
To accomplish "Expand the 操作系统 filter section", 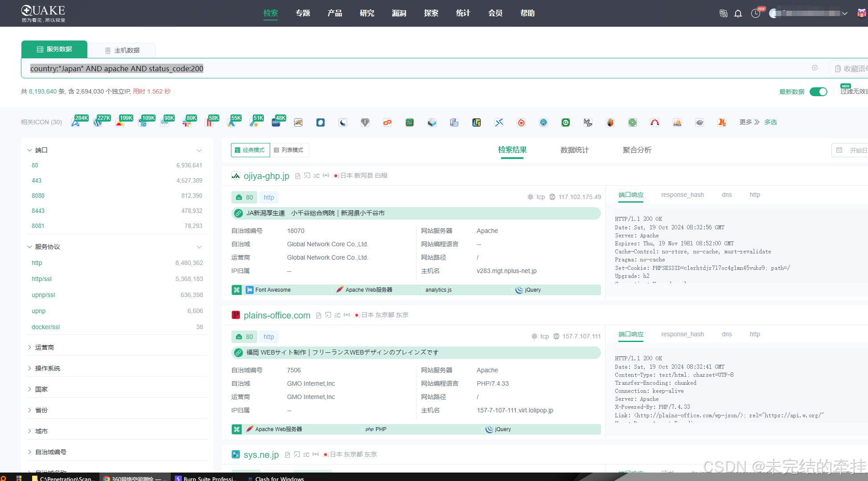I will [47, 368].
